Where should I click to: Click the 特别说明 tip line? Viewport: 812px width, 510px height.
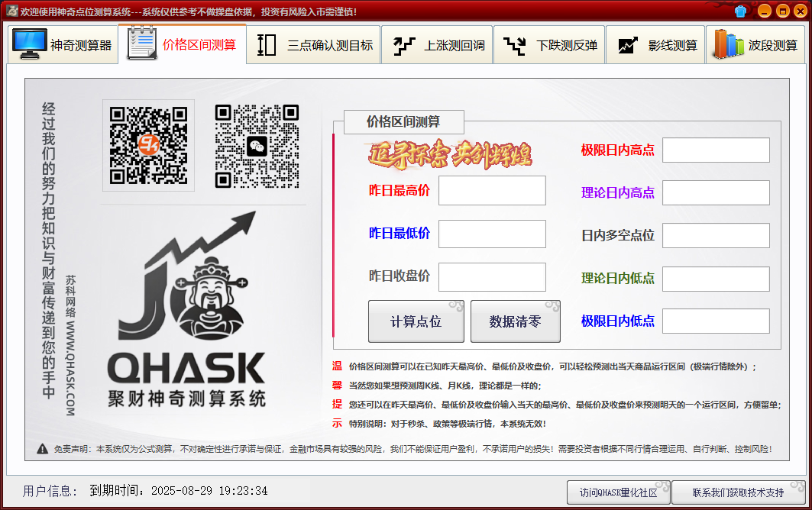[448, 424]
